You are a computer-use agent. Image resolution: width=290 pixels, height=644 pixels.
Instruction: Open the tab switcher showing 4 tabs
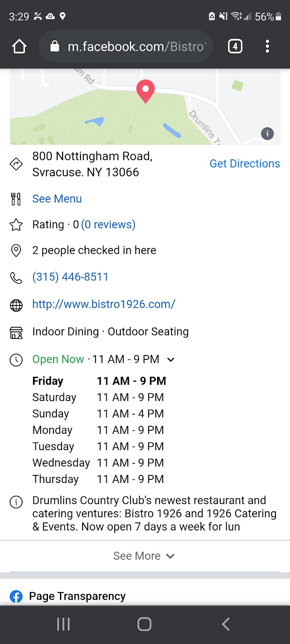pos(235,47)
